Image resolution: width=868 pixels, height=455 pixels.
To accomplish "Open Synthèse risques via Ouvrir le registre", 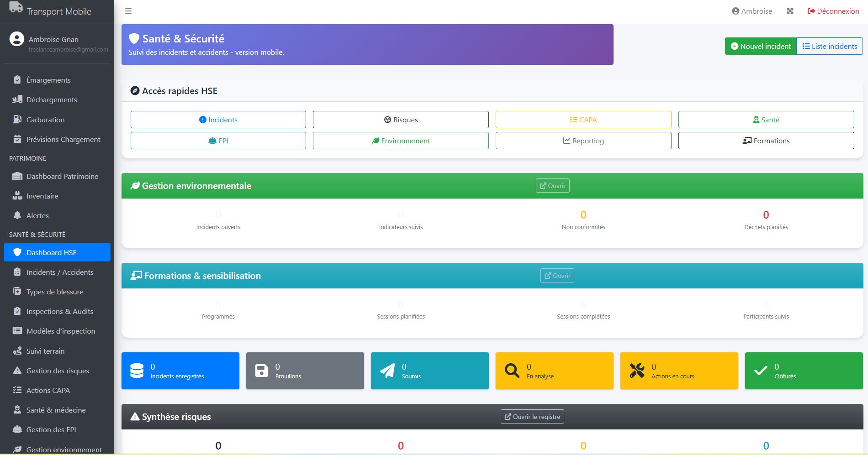I will click(532, 416).
